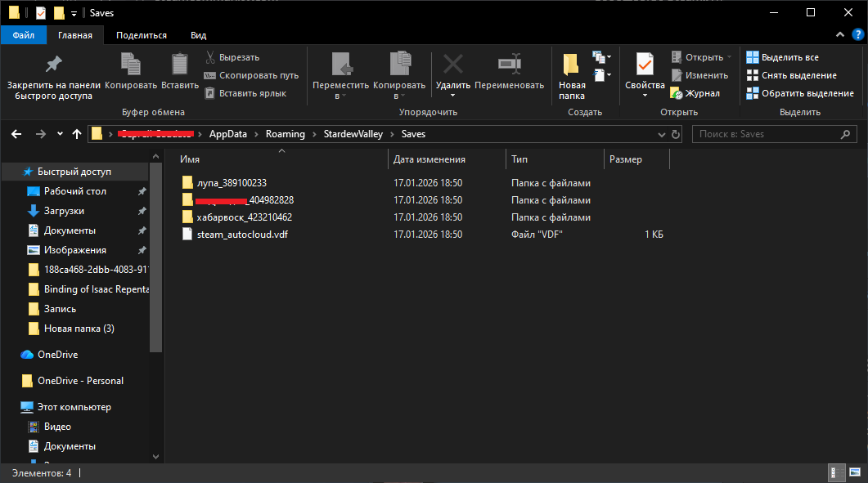Open Быстрый доступ in navigation pane
The width and height of the screenshot is (868, 483).
74,172
